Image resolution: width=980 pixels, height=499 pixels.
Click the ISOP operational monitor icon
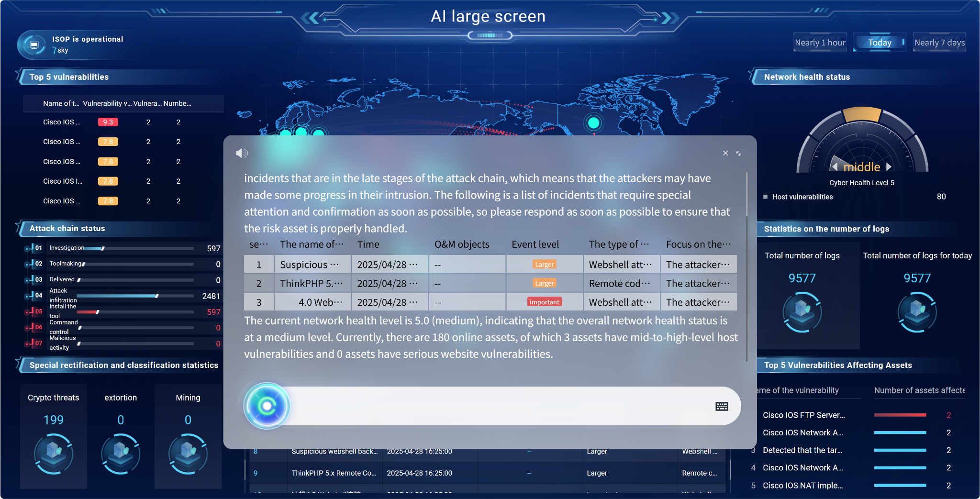coord(34,45)
